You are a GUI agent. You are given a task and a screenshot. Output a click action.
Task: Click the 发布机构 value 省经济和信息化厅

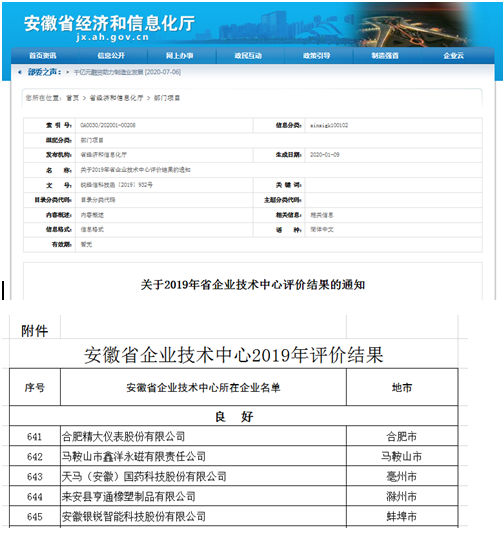tap(104, 155)
